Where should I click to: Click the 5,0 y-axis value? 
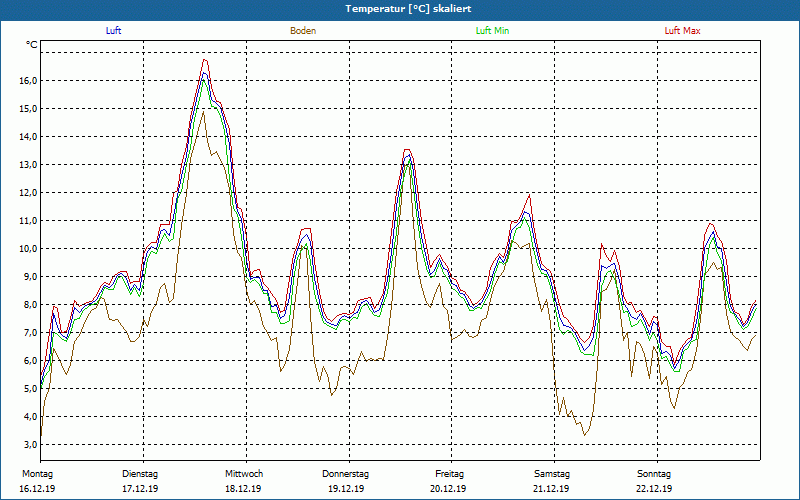(x=30, y=389)
